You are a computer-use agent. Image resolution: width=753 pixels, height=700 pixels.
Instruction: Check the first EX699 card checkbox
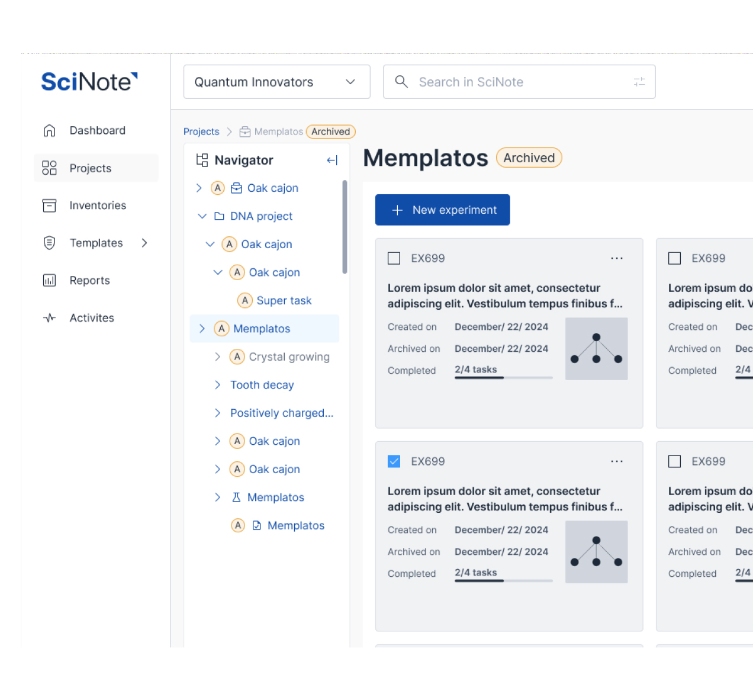point(394,258)
